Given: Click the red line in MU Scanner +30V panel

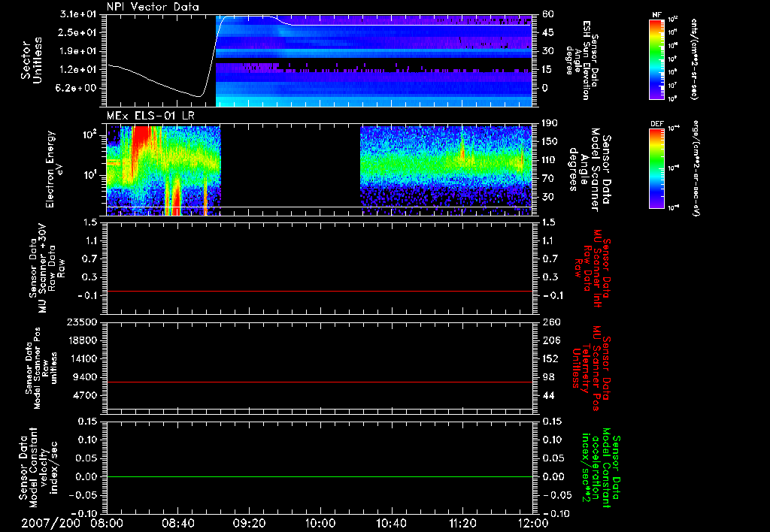Looking at the screenshot, I should [320, 291].
